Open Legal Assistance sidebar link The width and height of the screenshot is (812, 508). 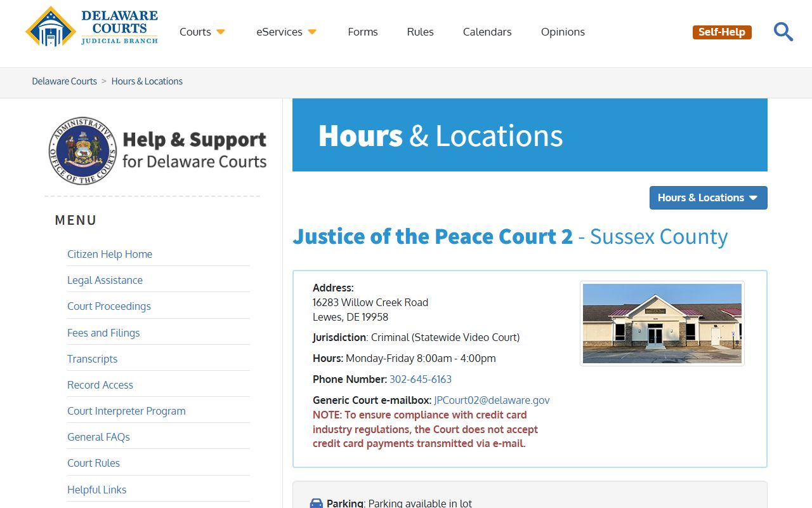[x=105, y=280]
